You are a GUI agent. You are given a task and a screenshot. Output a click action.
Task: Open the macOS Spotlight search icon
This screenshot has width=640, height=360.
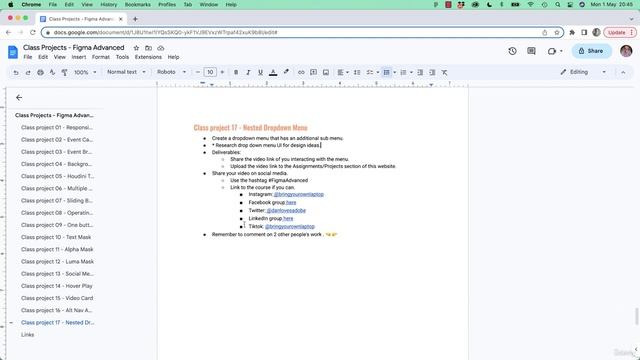(x=557, y=4)
